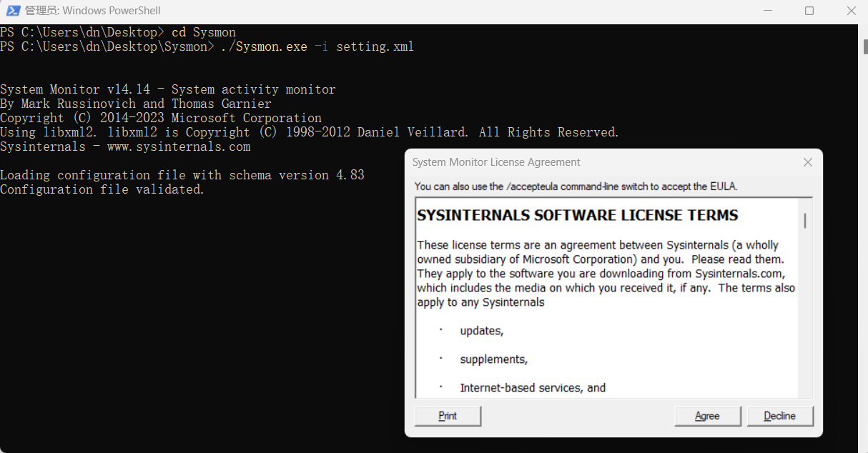
Task: Click the '/accepteula command-line switch' hint text
Action: [x=576, y=186]
